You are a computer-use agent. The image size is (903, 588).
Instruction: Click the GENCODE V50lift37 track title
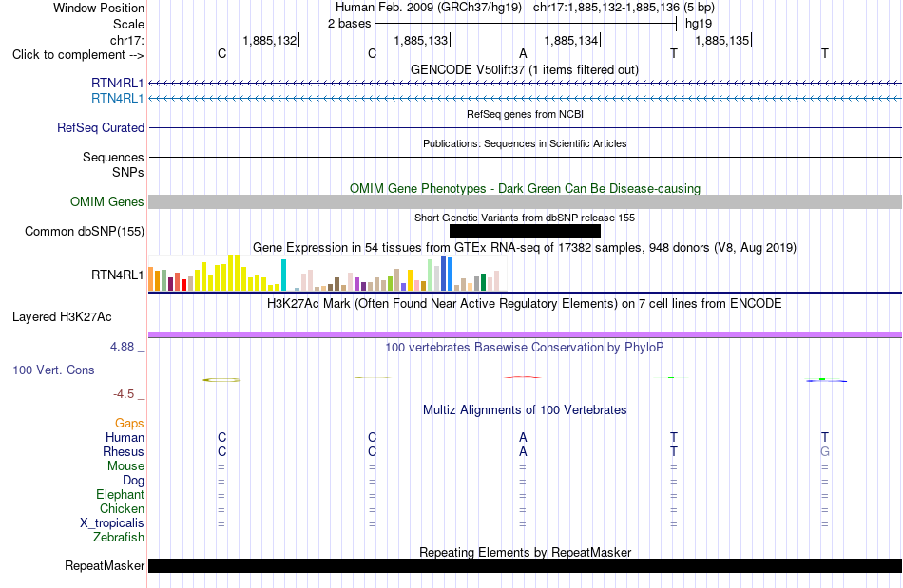pyautogui.click(x=525, y=69)
